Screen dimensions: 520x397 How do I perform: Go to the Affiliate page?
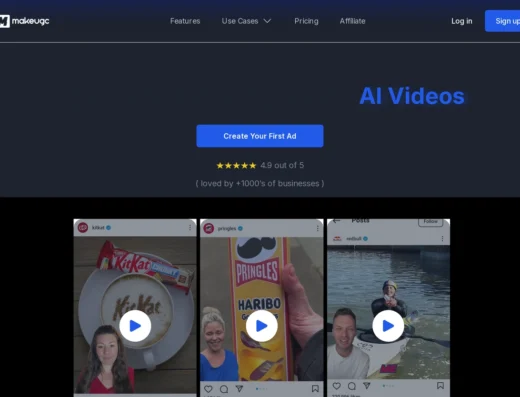(352, 21)
